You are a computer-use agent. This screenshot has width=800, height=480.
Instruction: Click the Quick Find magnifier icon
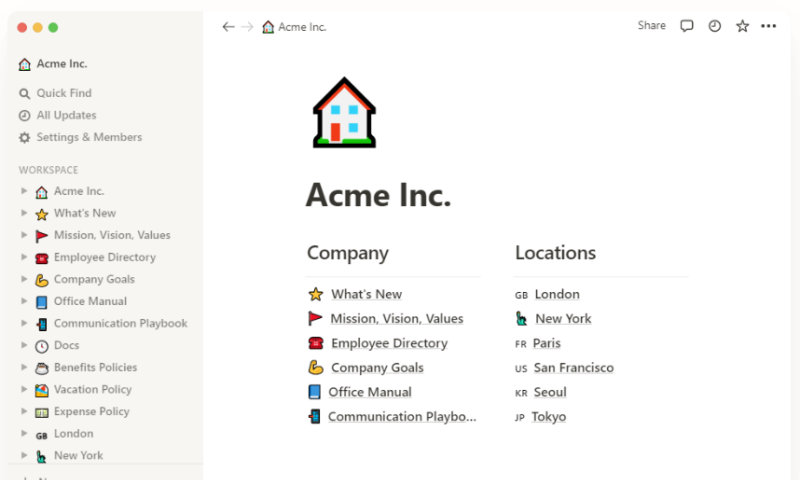(24, 93)
